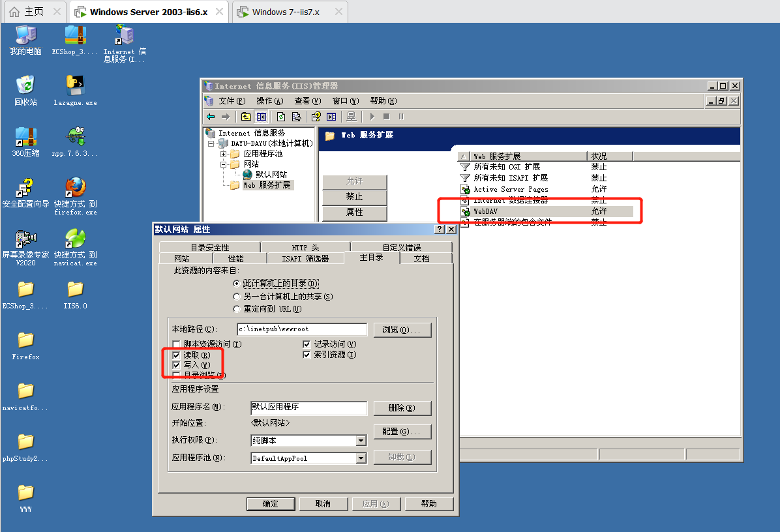Uncheck the 记录访问 checkbox
This screenshot has height=532, width=780.
pyautogui.click(x=307, y=344)
